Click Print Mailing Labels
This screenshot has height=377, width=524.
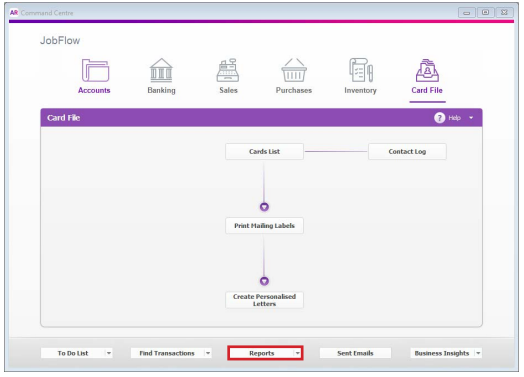[264, 226]
